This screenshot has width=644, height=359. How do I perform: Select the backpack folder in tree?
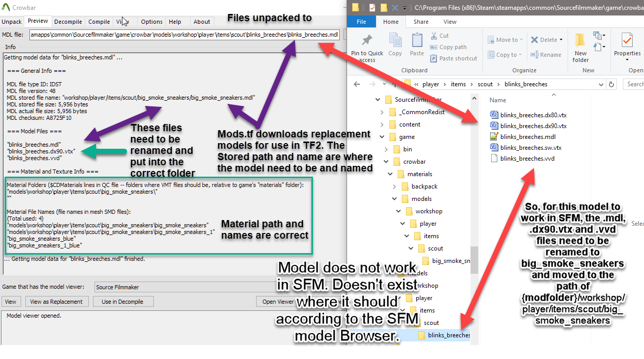(419, 186)
